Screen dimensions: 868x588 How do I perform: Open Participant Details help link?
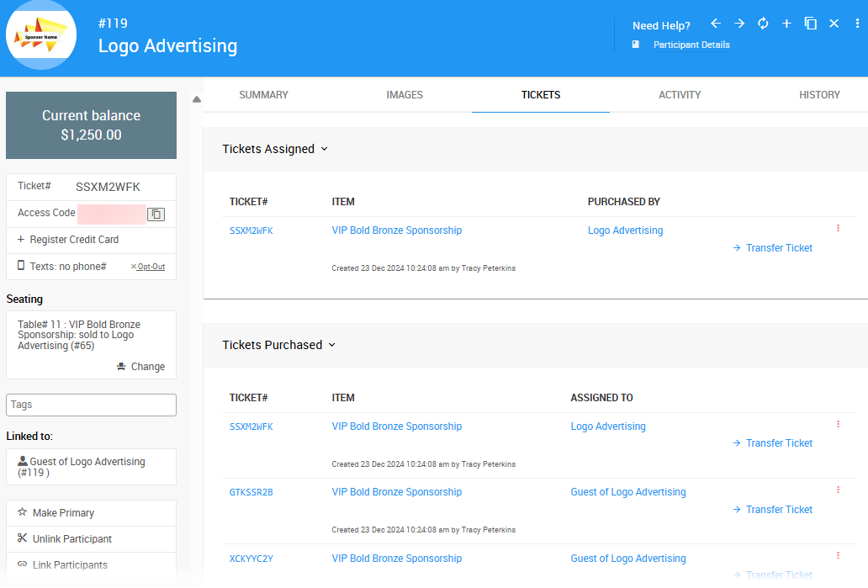(691, 45)
